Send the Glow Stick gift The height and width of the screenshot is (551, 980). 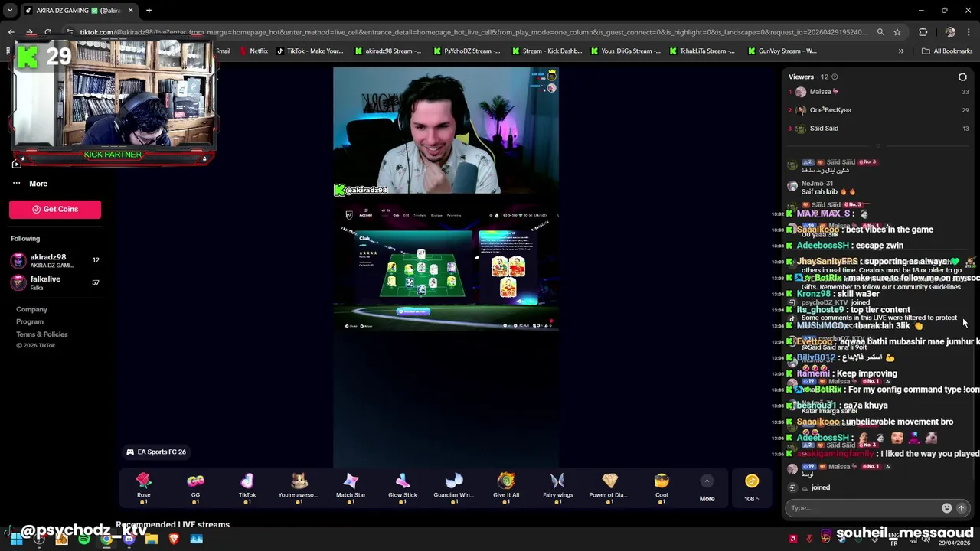403,487
